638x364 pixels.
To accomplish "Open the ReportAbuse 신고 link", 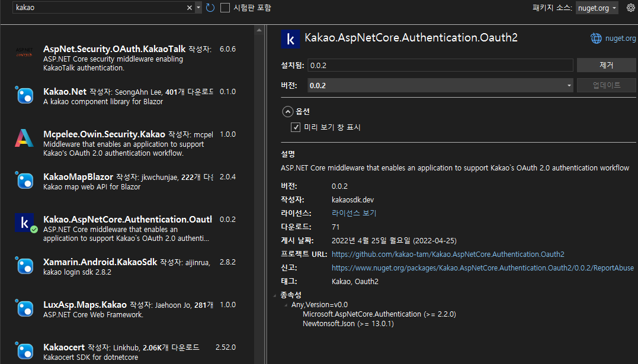I will pyautogui.click(x=483, y=268).
